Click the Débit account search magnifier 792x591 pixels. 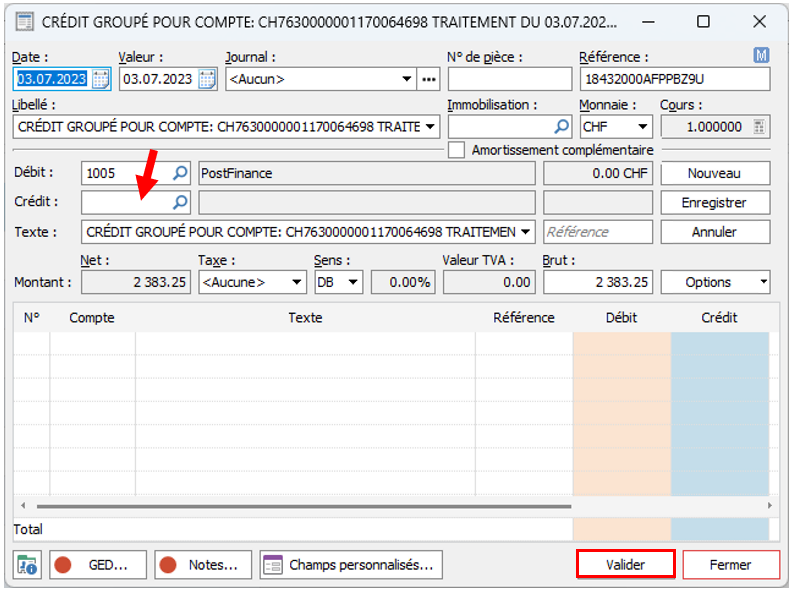[x=180, y=173]
